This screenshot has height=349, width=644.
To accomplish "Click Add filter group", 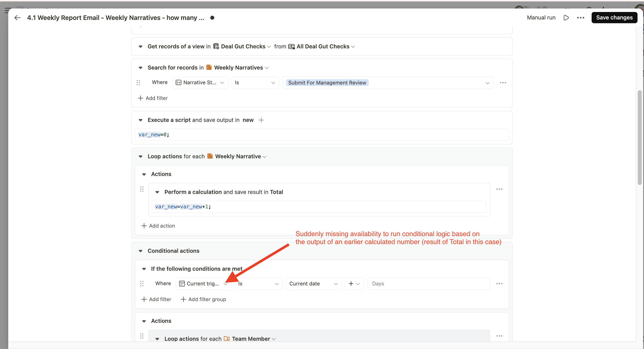I will pos(203,299).
